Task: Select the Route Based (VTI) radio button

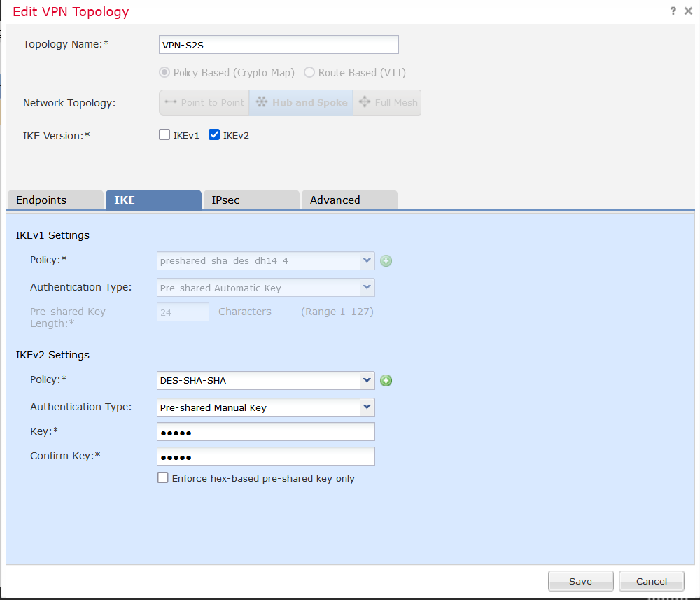Action: [309, 73]
